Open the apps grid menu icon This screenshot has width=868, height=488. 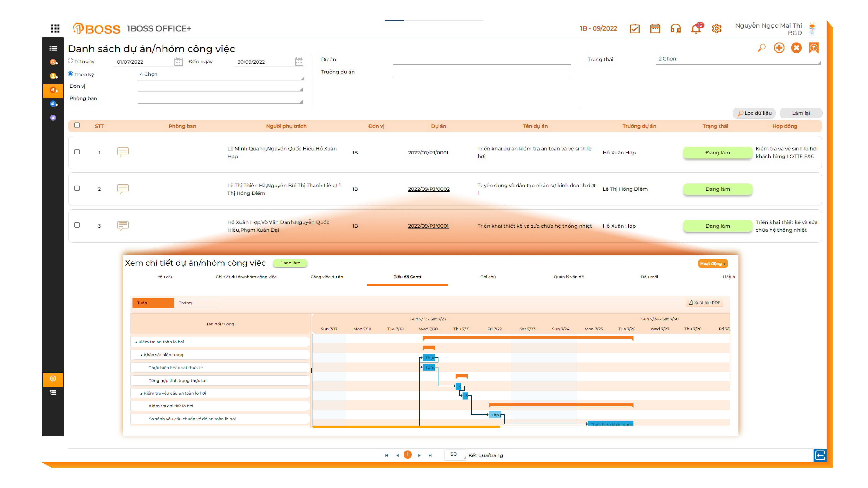[55, 28]
